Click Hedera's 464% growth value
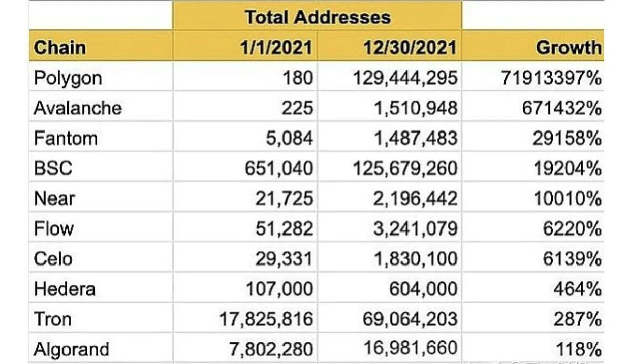The width and height of the screenshot is (628, 364). (578, 289)
